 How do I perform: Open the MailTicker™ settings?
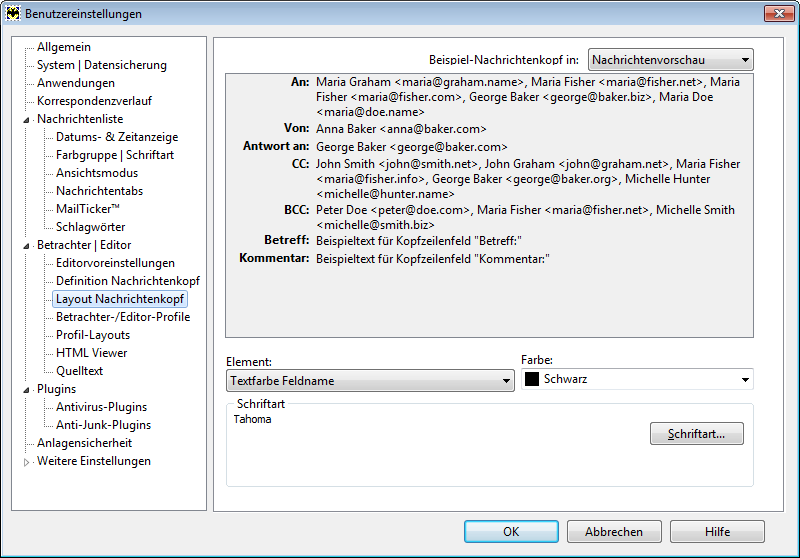pos(88,209)
